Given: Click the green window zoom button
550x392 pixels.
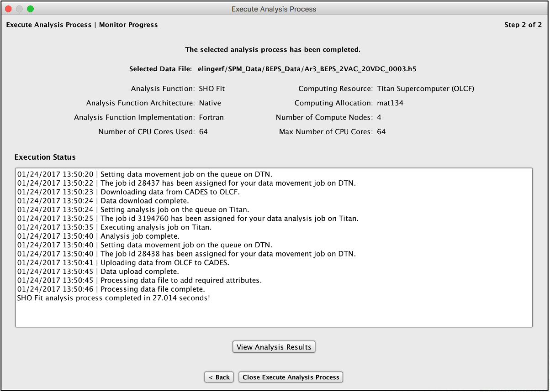Looking at the screenshot, I should [x=30, y=9].
